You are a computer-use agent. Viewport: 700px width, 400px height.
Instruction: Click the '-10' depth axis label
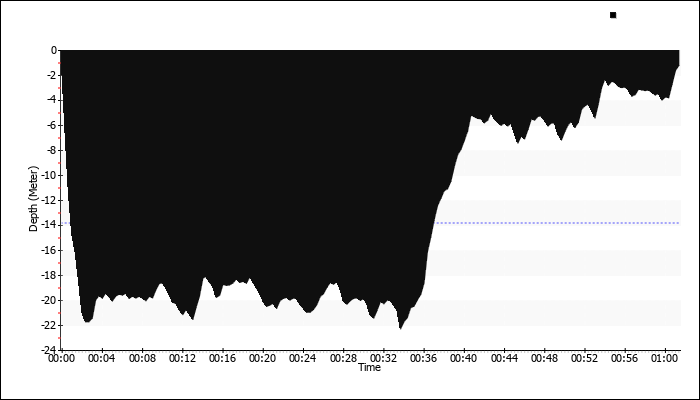(x=50, y=175)
